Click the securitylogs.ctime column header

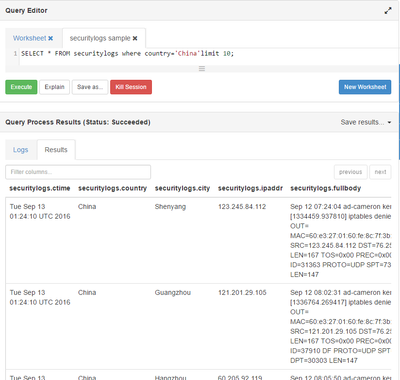tap(40, 188)
